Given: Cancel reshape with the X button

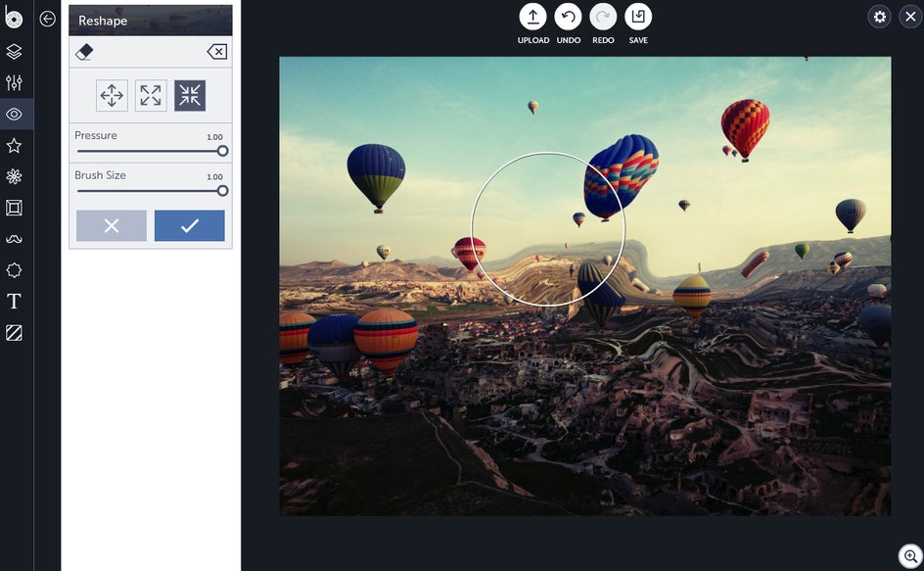Looking at the screenshot, I should (x=112, y=225).
